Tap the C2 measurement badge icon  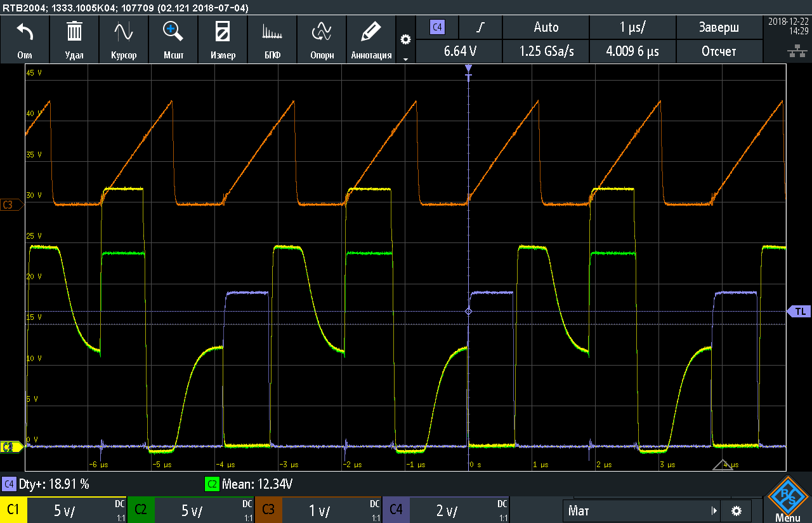coord(212,484)
